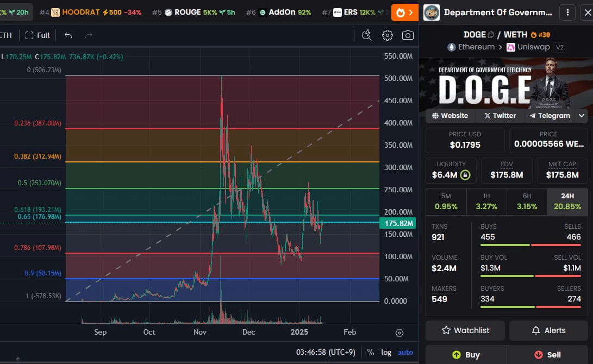The image size is (593, 364).
Task: Click the Department Of Government token avatar
Action: [x=432, y=12]
